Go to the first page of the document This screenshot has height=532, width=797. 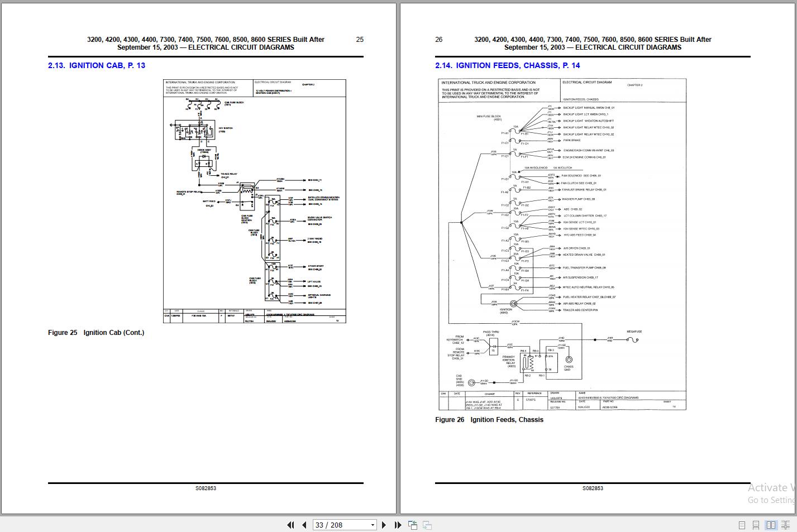pyautogui.click(x=290, y=525)
